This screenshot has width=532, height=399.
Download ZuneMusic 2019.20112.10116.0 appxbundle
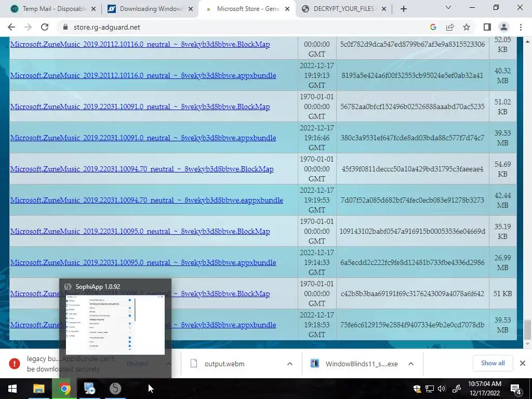[143, 75]
